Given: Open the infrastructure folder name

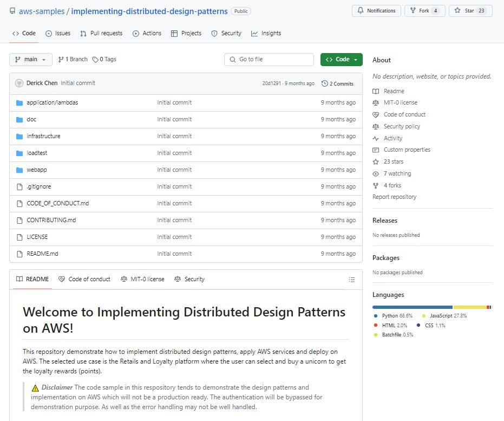Looking at the screenshot, I should pos(43,136).
